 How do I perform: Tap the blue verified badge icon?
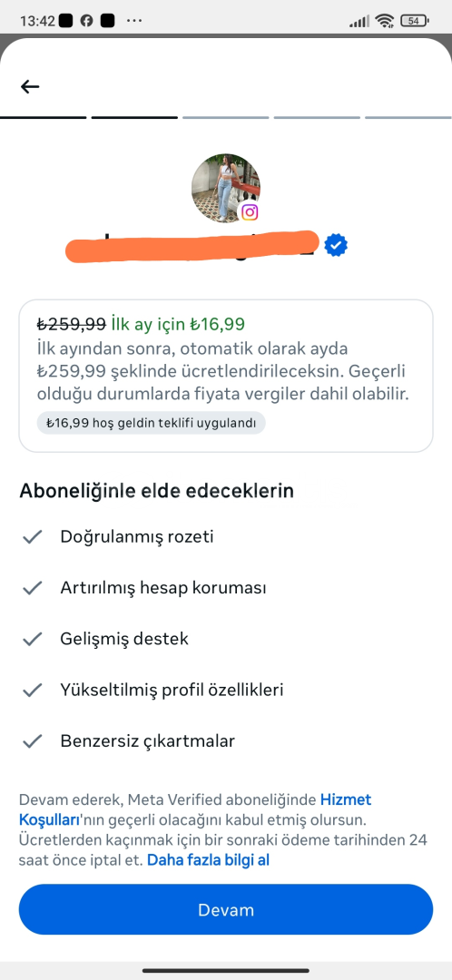pyautogui.click(x=337, y=245)
